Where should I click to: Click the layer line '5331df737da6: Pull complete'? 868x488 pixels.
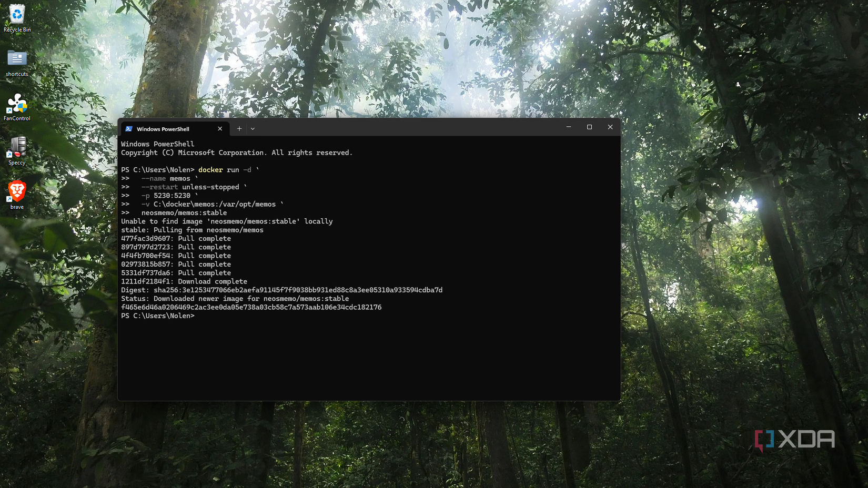pos(176,273)
